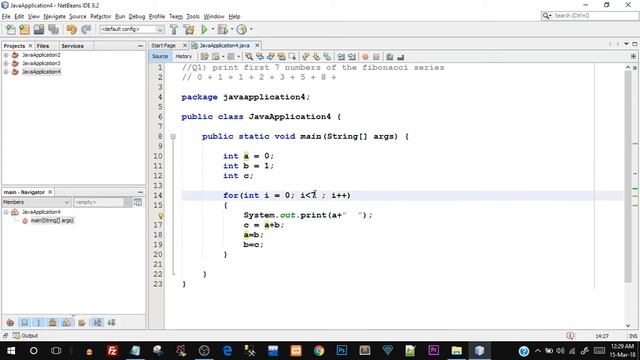Screen dimensions: 640x360
Task: Click the Debug Project toolbar icon
Action: [x=222, y=29]
